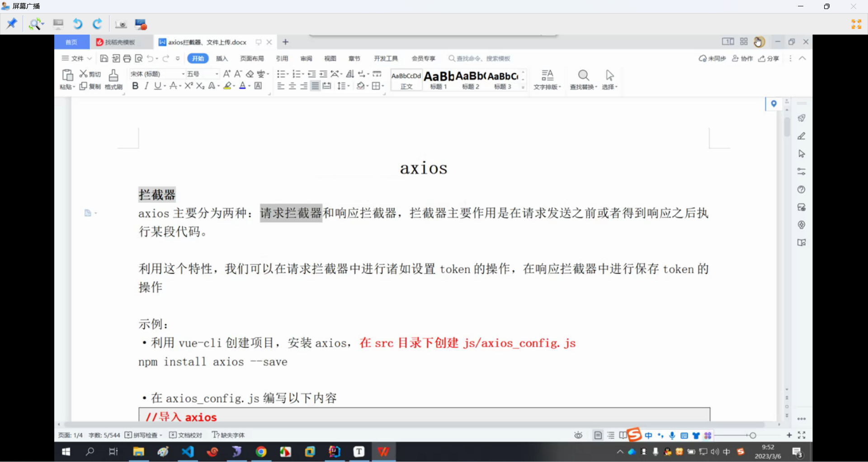Click the text highlight color icon
The width and height of the screenshot is (868, 462).
tap(227, 86)
